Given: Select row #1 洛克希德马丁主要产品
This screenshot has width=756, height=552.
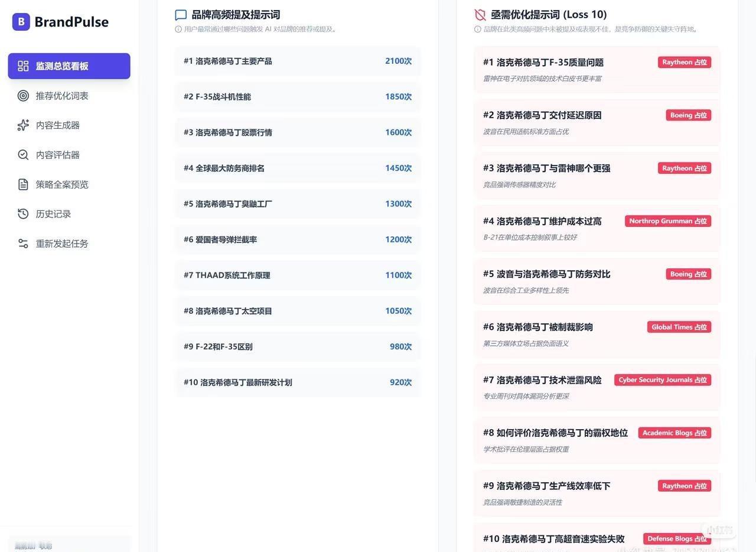Looking at the screenshot, I should point(298,61).
